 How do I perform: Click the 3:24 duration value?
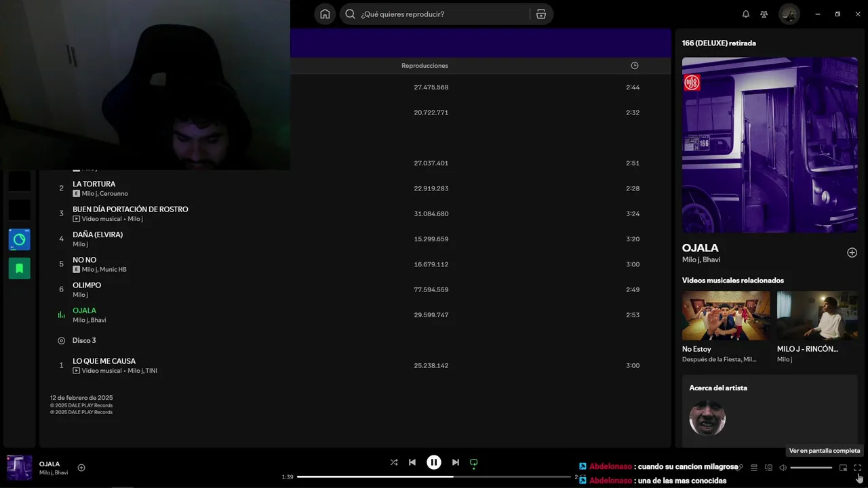coord(633,213)
